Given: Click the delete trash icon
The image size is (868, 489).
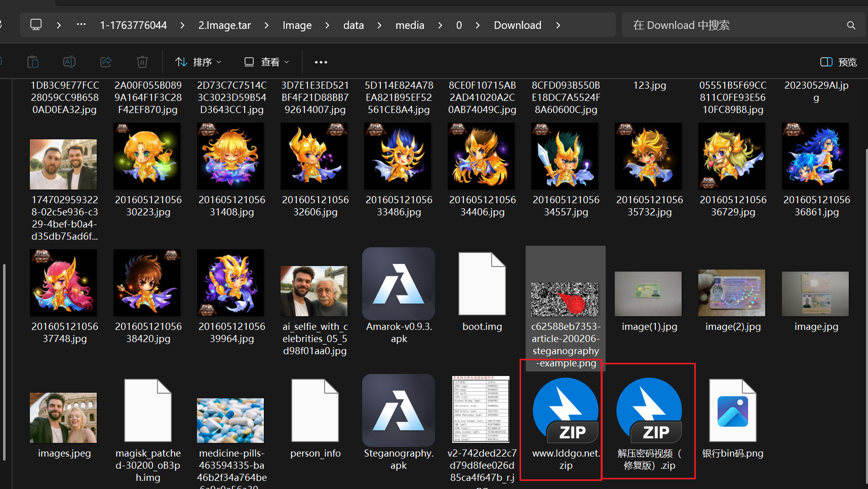Looking at the screenshot, I should point(142,62).
